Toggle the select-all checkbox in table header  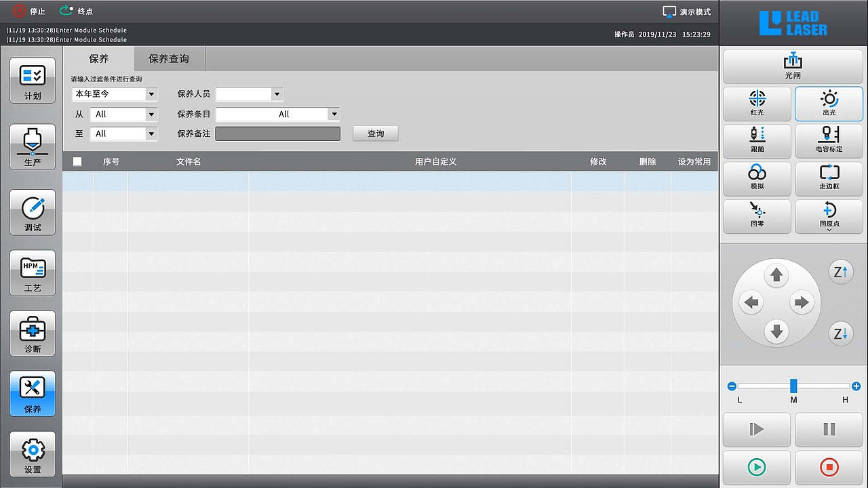[x=77, y=161]
